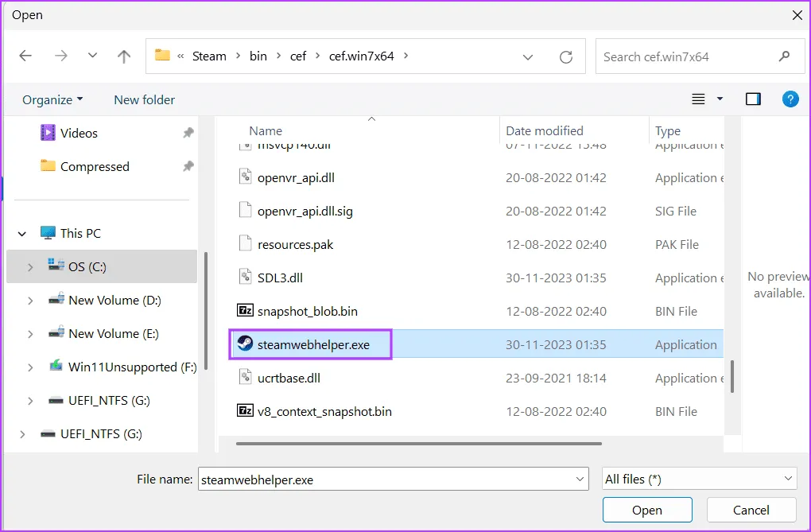Click the Cancel button
Viewport: 811px width, 532px height.
click(x=751, y=510)
